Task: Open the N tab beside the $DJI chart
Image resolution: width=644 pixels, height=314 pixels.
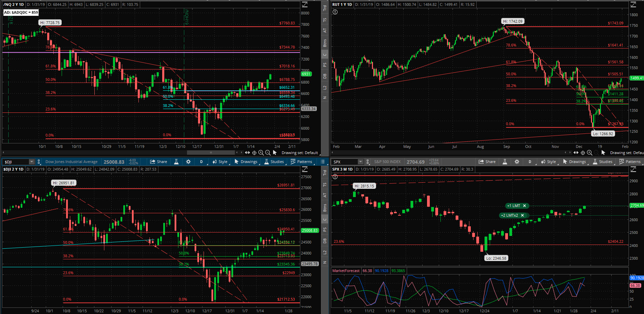Action: 325,262
